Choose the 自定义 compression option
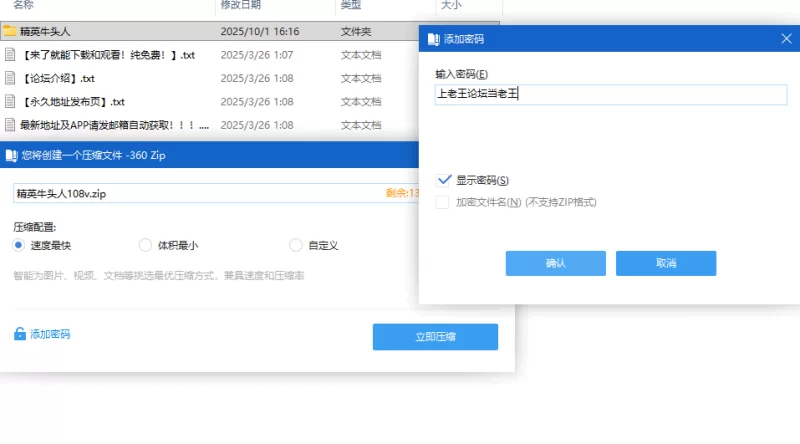Image resolution: width=800 pixels, height=444 pixels. point(295,245)
